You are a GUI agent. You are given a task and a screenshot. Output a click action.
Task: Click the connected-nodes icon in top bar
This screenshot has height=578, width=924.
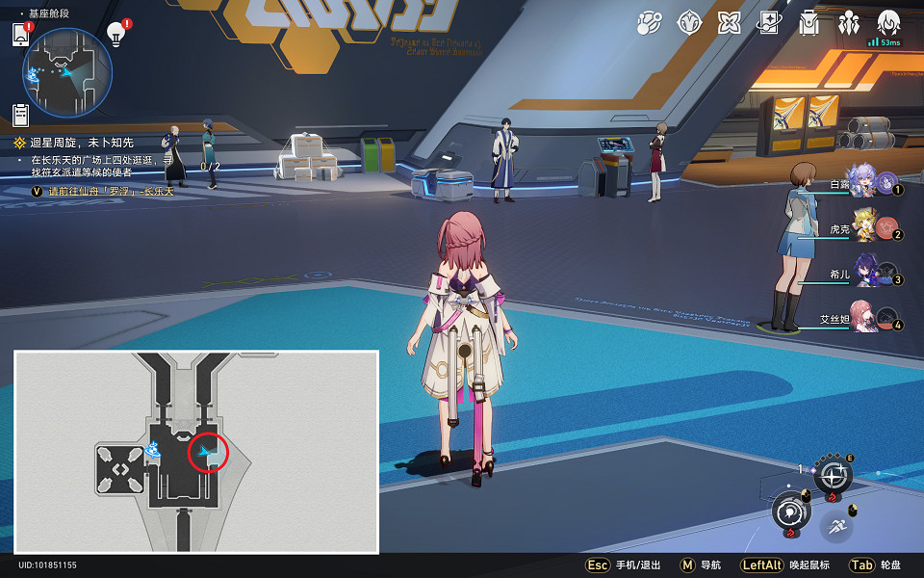pyautogui.click(x=650, y=22)
